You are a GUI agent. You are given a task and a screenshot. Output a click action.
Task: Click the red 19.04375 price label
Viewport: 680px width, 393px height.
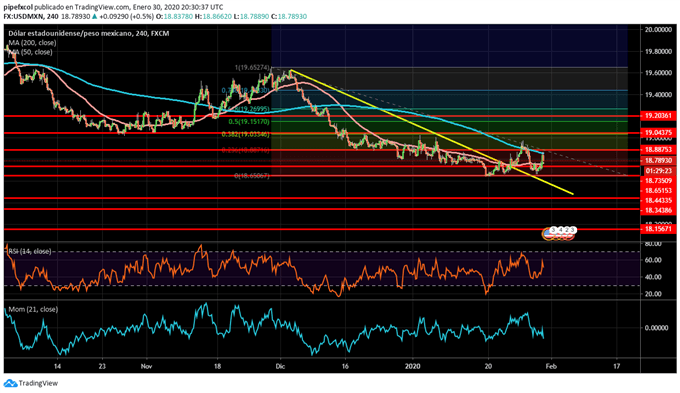click(x=658, y=133)
